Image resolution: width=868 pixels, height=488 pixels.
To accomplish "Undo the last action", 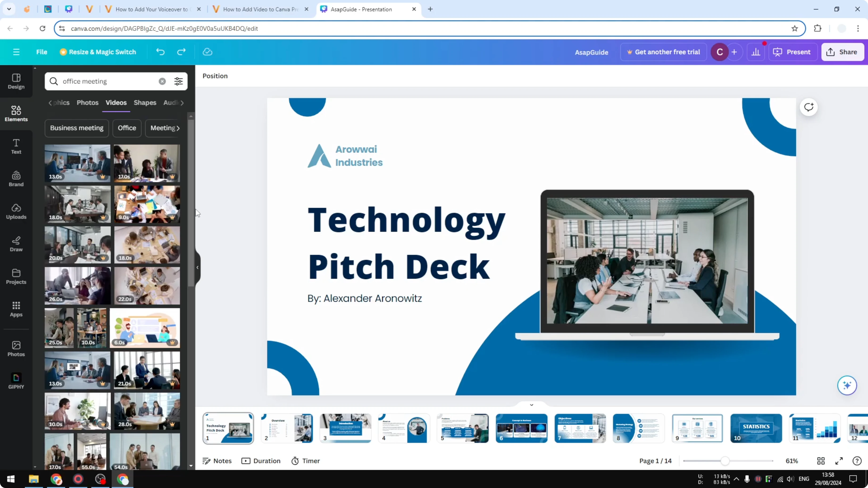I will coord(160,52).
